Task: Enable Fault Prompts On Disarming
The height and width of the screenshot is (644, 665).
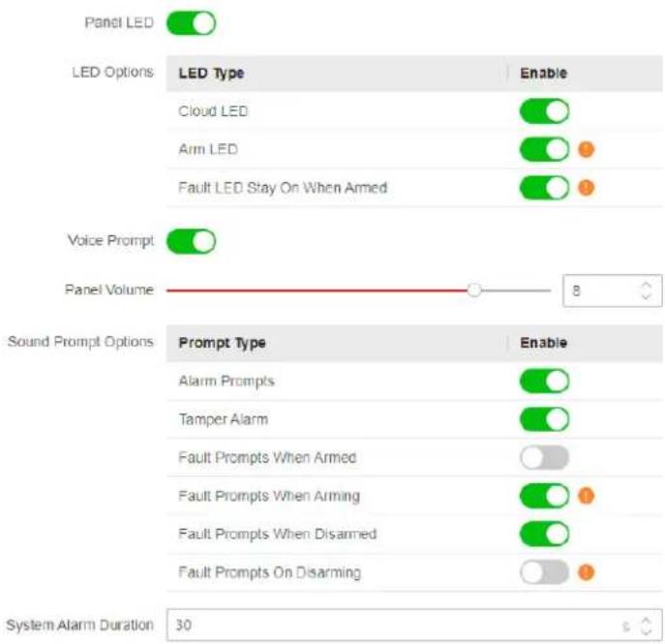Action: pyautogui.click(x=545, y=572)
